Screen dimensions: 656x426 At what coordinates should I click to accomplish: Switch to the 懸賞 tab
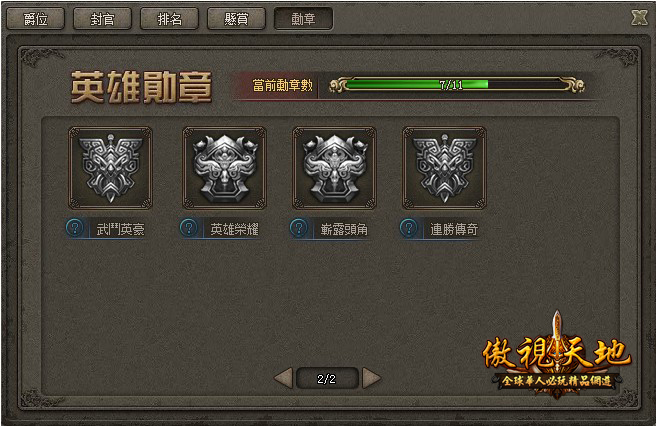pos(236,19)
